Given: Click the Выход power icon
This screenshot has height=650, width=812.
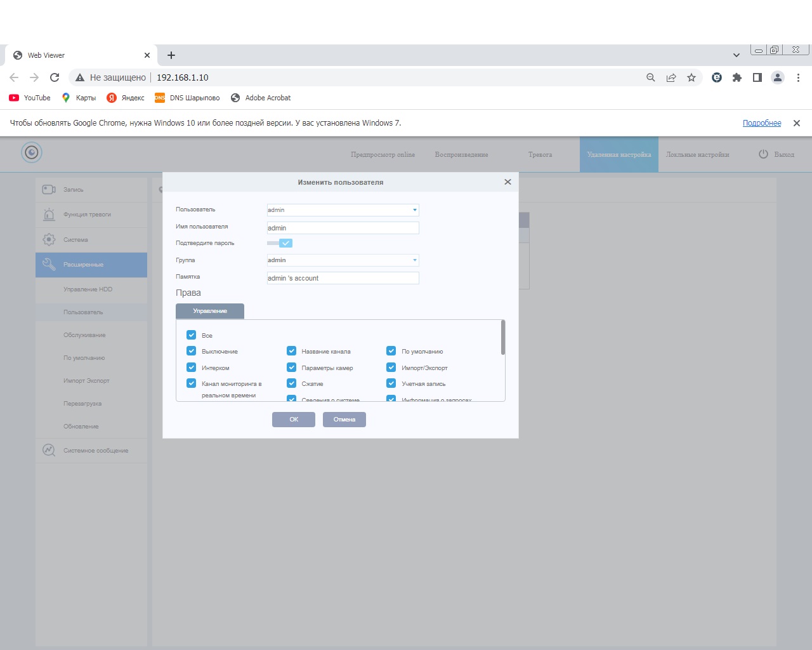Looking at the screenshot, I should coord(763,154).
